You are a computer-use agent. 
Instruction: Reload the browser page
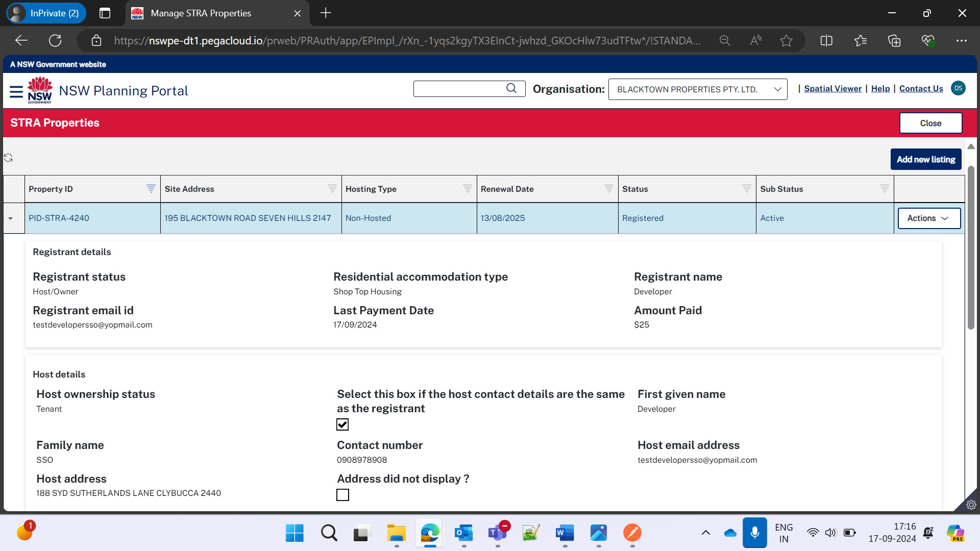coord(55,41)
